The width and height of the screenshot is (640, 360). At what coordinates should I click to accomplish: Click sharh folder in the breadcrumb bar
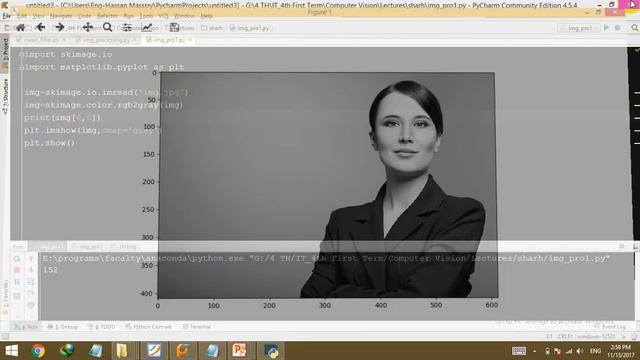(212, 28)
